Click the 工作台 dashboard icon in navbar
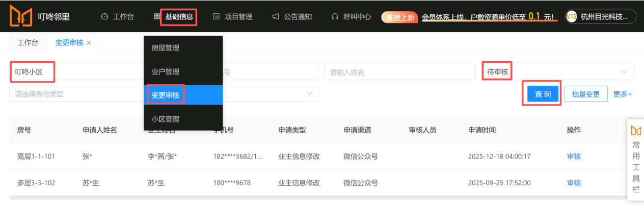Image resolution: width=644 pixels, height=206 pixels. [104, 17]
